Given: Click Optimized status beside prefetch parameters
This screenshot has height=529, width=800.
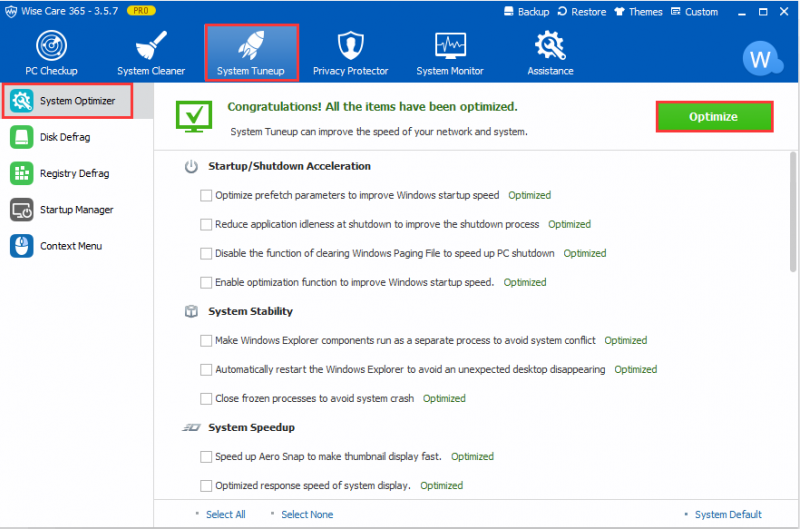Looking at the screenshot, I should [x=529, y=195].
